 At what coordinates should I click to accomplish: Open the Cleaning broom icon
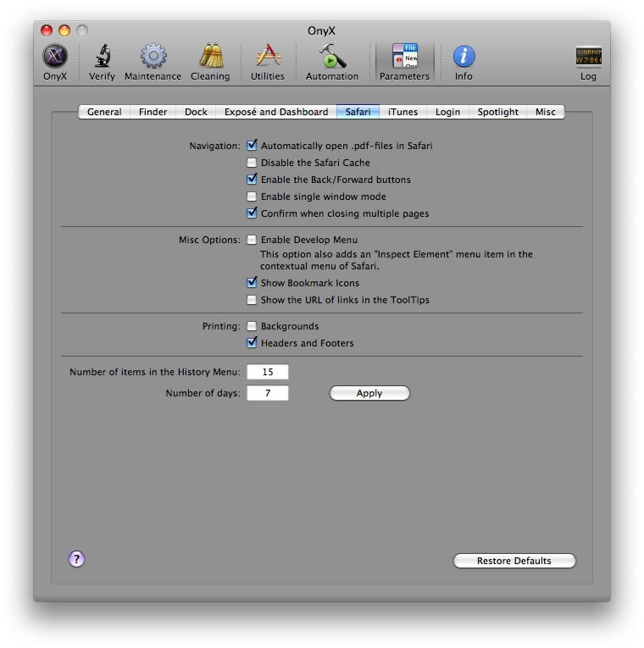[211, 55]
